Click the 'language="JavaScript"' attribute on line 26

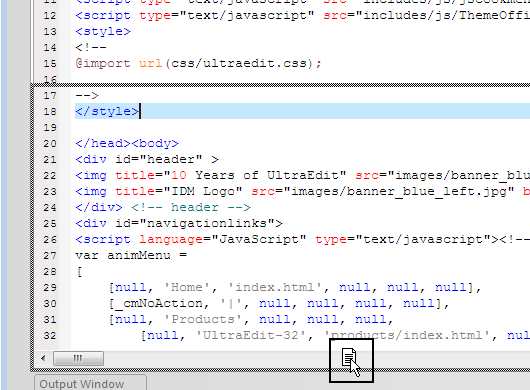click(222, 239)
